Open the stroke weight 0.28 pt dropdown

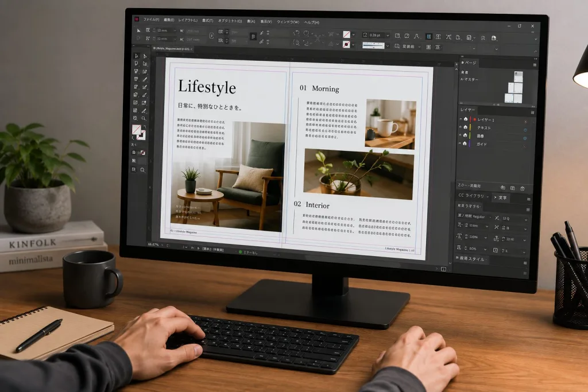(x=388, y=36)
